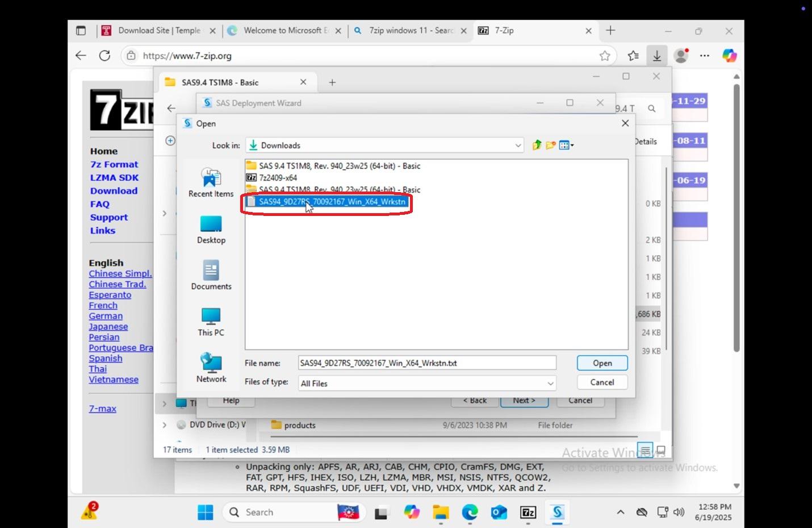Screen dimensions: 812x528
Task: Expand the DVD Drive (D:) tree node
Action: pos(165,425)
